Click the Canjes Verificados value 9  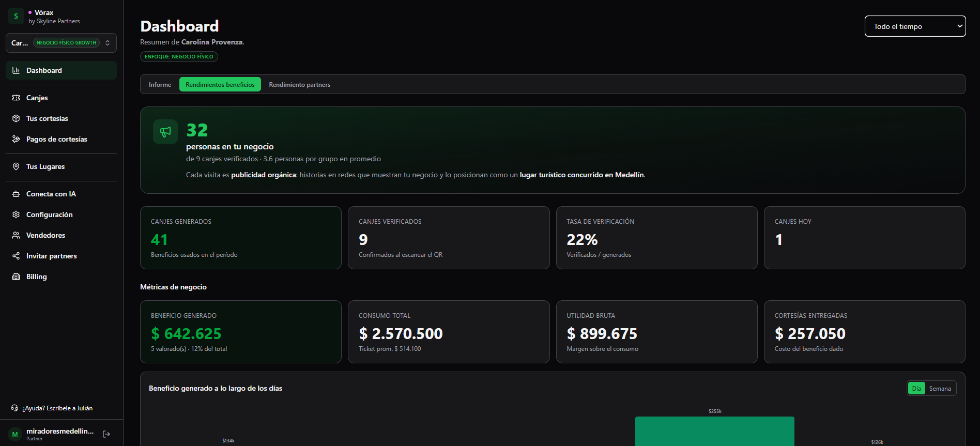coord(363,240)
